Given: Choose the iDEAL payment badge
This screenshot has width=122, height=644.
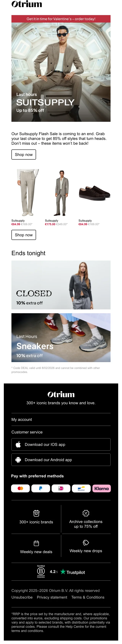Looking at the screenshot, I should 61,488.
